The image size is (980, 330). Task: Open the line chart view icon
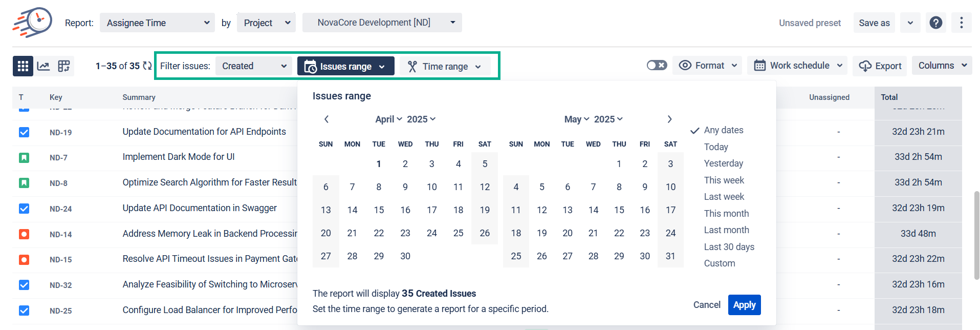click(x=43, y=66)
